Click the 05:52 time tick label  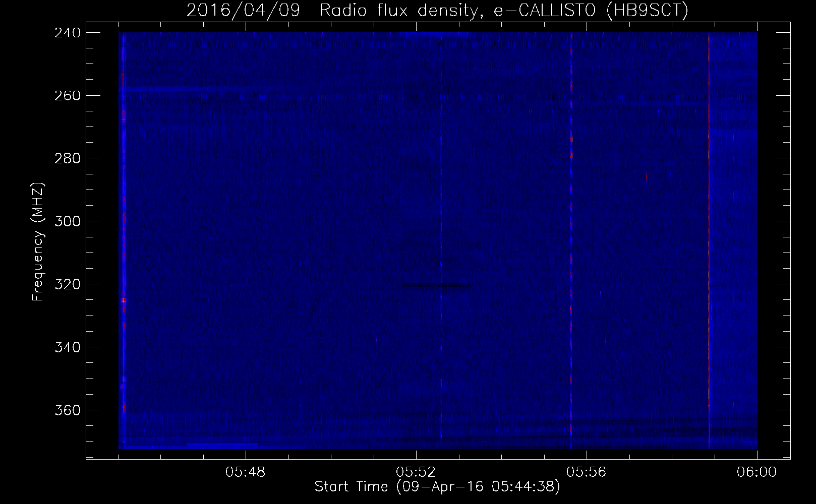click(x=416, y=472)
